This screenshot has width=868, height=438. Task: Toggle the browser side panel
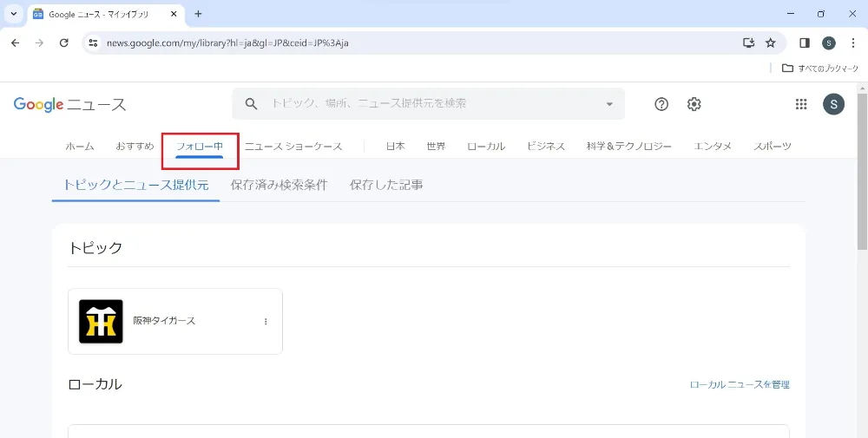(x=805, y=42)
